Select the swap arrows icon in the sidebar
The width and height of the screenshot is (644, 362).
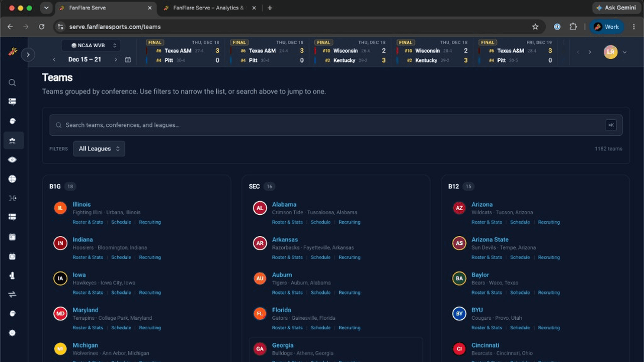pyautogui.click(x=13, y=295)
